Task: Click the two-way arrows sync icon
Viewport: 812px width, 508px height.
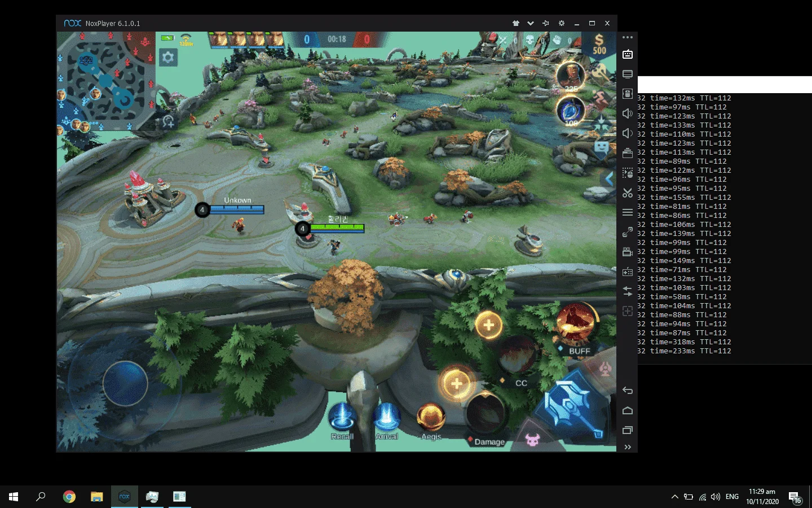Action: [x=628, y=291]
